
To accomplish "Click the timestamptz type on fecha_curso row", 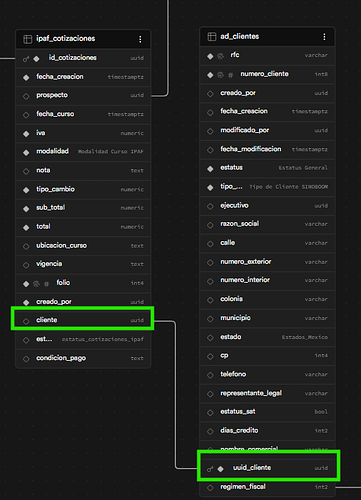I will click(126, 115).
